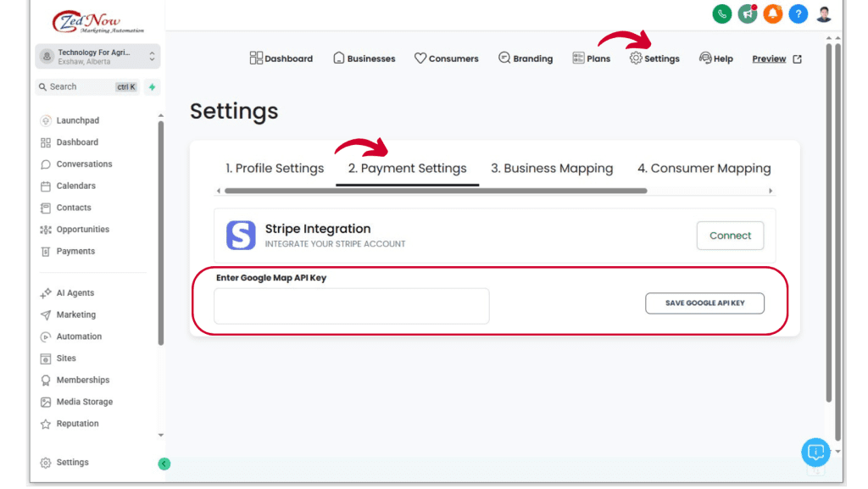
Task: Switch to the Business Mapping tab
Action: pos(551,168)
